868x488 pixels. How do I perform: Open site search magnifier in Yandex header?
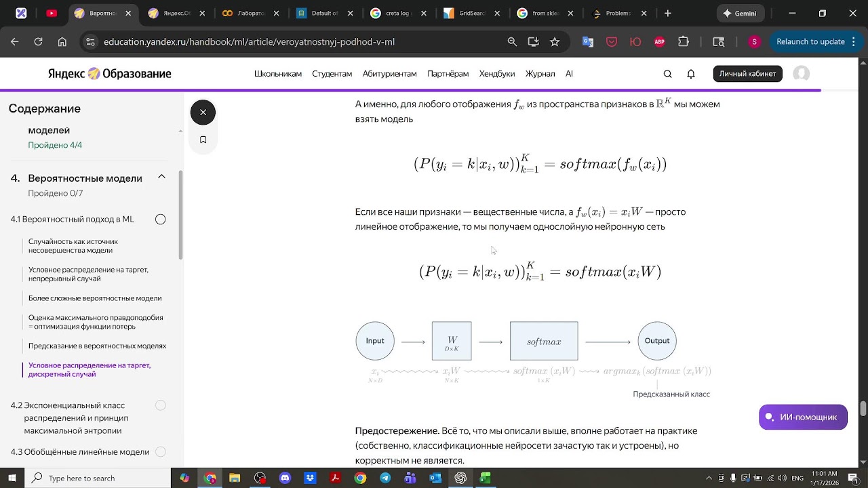coord(667,74)
